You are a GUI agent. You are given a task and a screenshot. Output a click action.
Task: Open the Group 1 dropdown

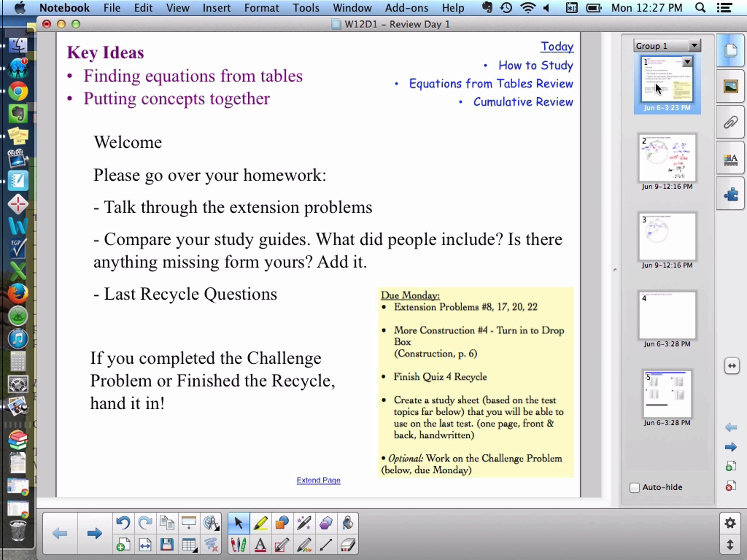[x=694, y=45]
